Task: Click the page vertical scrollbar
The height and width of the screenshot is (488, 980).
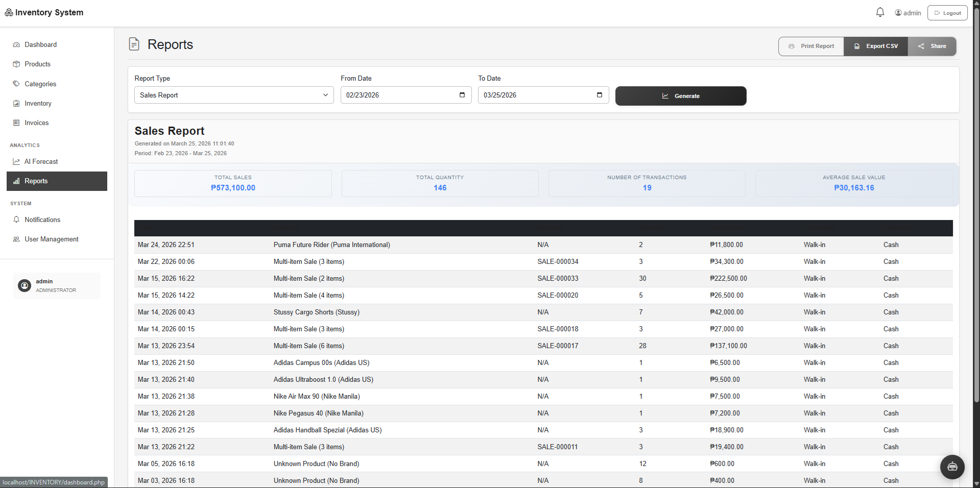Action: click(x=976, y=204)
